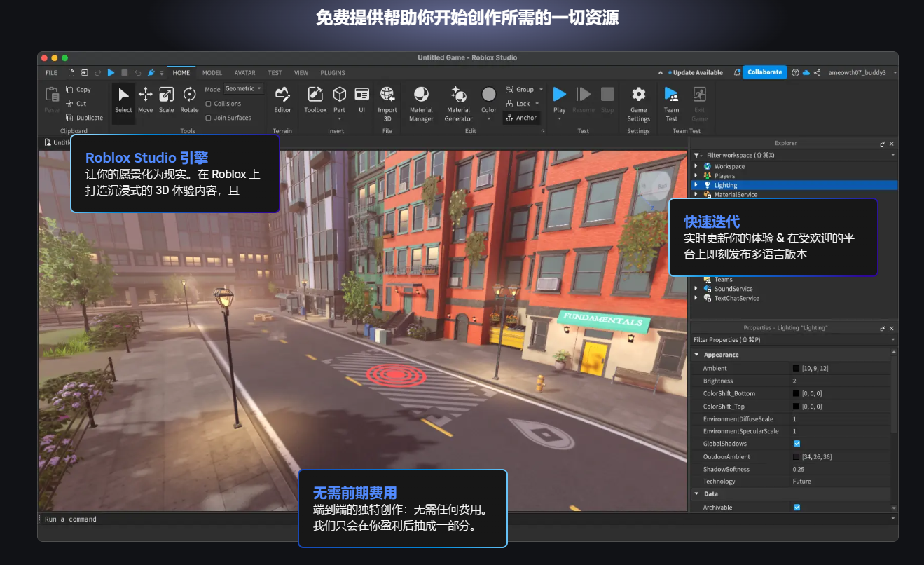Image resolution: width=924 pixels, height=565 pixels.
Task: Collapse the Data properties section
Action: [696, 493]
